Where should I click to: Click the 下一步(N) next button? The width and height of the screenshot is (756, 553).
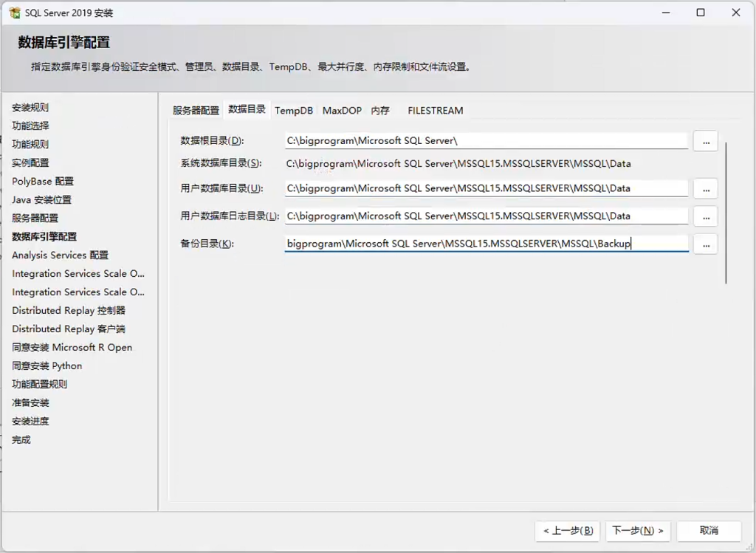638,531
